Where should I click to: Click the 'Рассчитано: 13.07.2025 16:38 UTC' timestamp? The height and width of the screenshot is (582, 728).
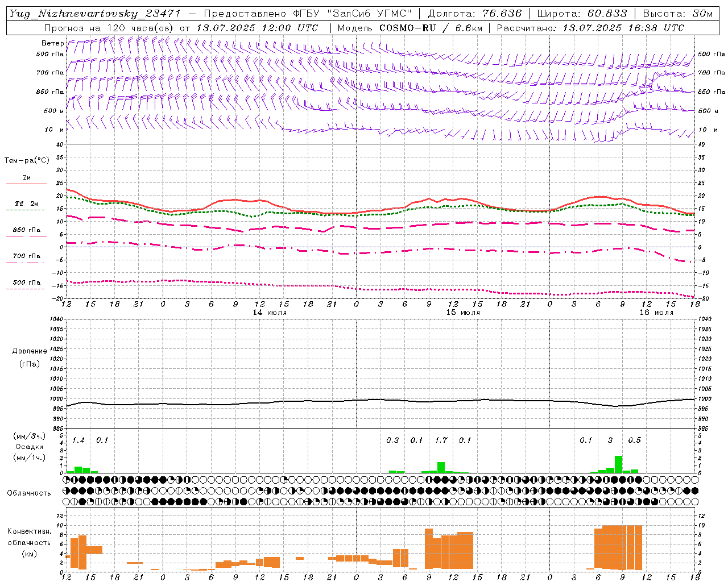[590, 28]
